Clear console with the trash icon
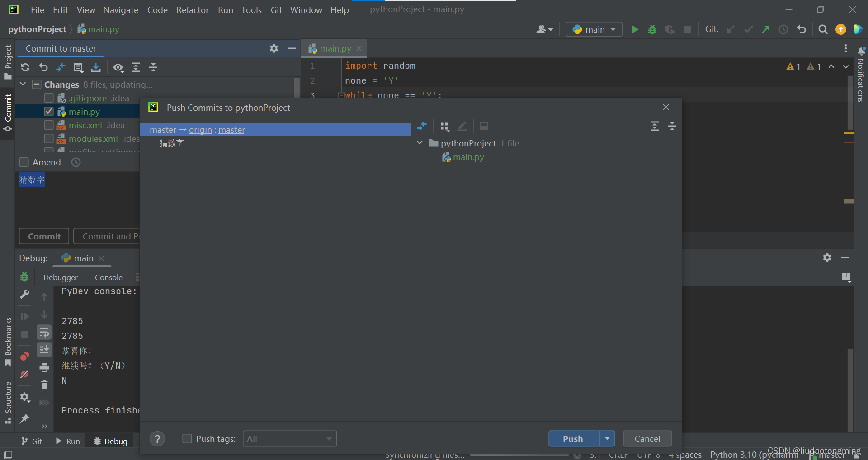Image resolution: width=868 pixels, height=460 pixels. [x=44, y=385]
